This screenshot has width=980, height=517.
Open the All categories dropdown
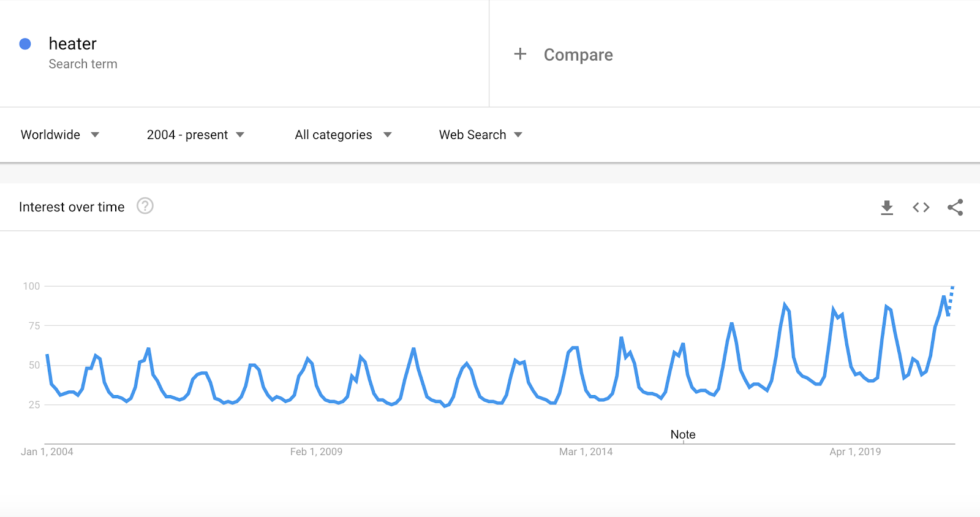[x=343, y=135]
